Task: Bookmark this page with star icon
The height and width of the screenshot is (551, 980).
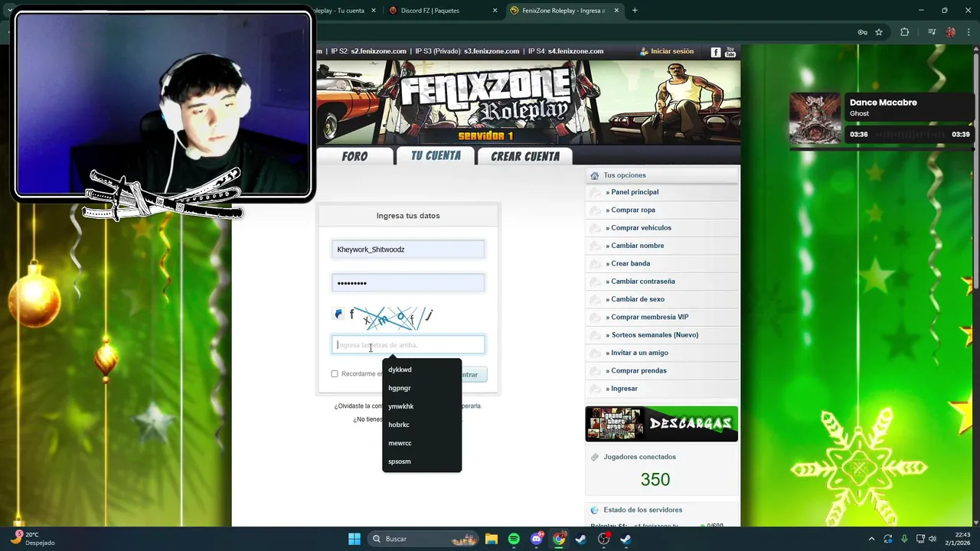Action: 879,32
